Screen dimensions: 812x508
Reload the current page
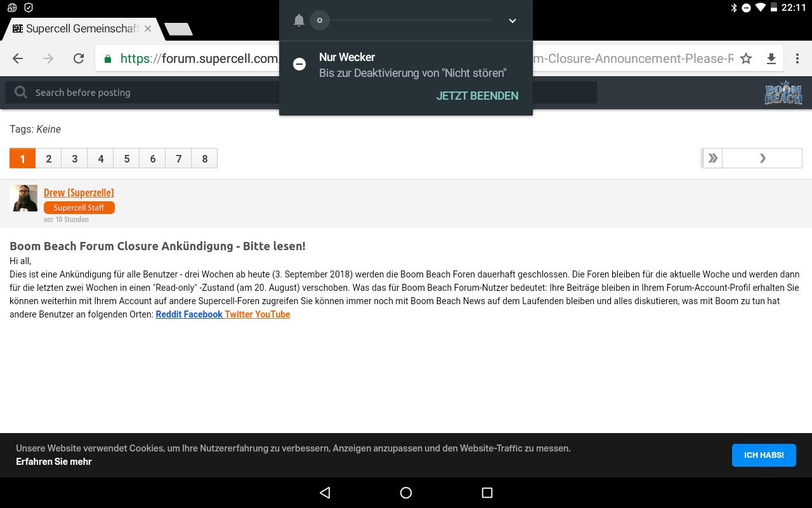[x=79, y=58]
